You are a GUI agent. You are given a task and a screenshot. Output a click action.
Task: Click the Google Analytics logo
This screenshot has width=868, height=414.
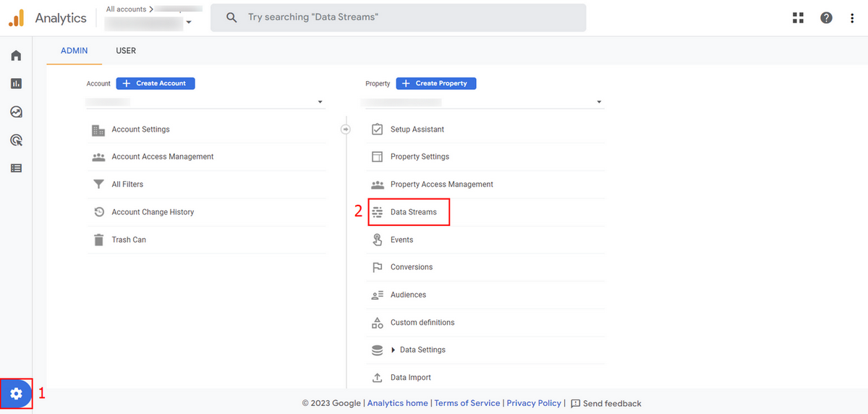[x=17, y=17]
